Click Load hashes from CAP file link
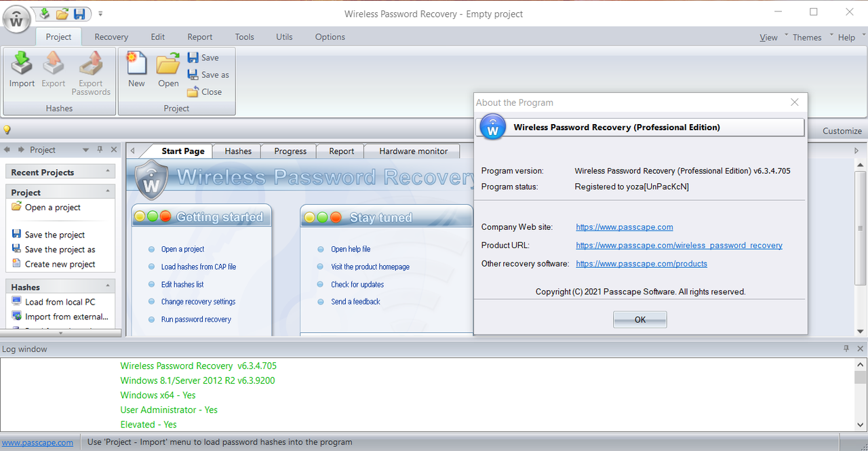868x451 pixels. pos(199,267)
